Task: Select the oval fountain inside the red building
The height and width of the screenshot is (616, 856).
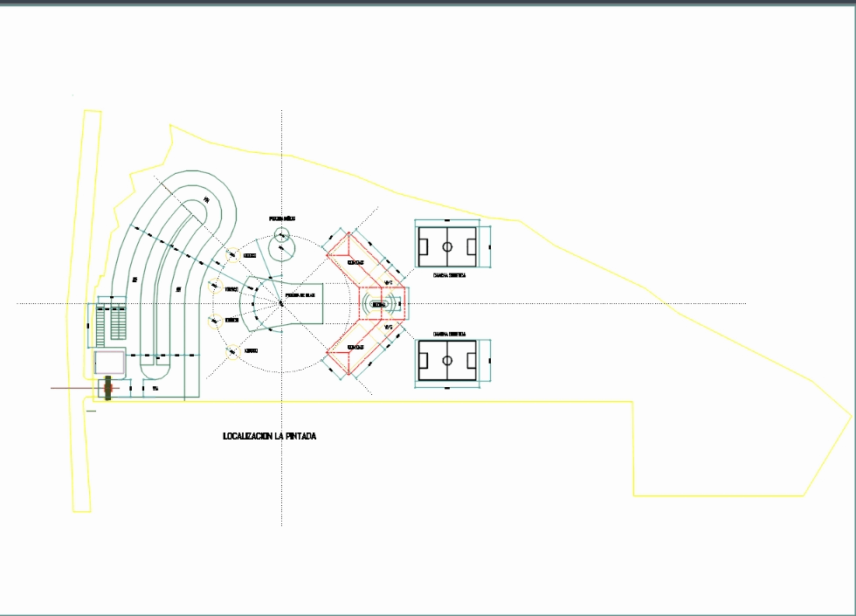Action: tap(382, 304)
